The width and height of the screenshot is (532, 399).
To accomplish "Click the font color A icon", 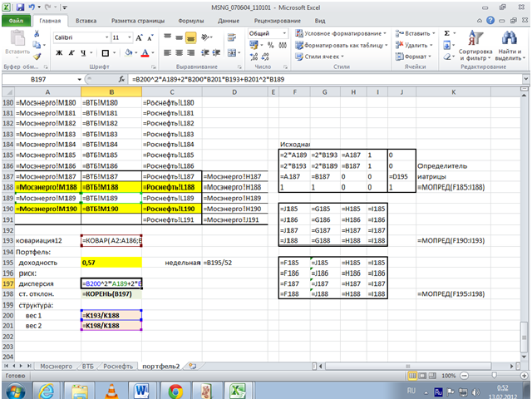I will (x=145, y=52).
